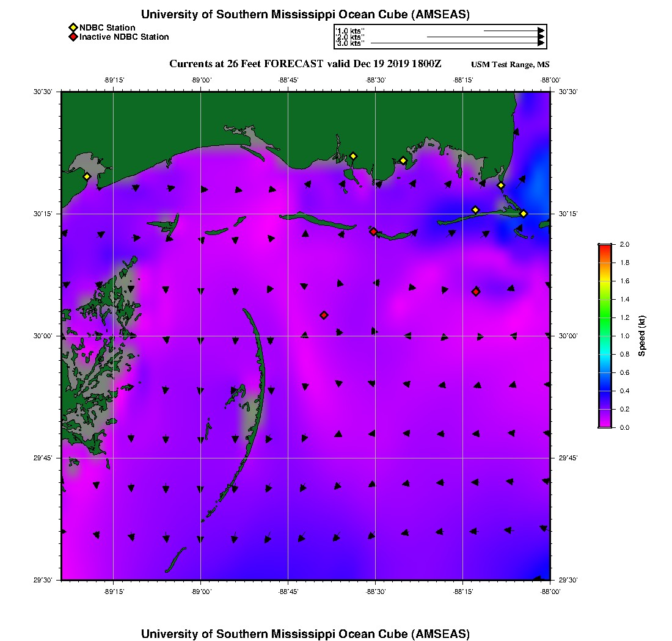The height and width of the screenshot is (641, 672).
Task: Click the "USM Test Range, MS" label
Action: click(510, 65)
